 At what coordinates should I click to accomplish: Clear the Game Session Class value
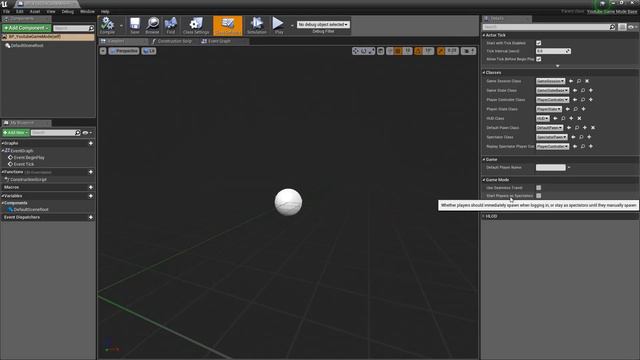coord(587,81)
